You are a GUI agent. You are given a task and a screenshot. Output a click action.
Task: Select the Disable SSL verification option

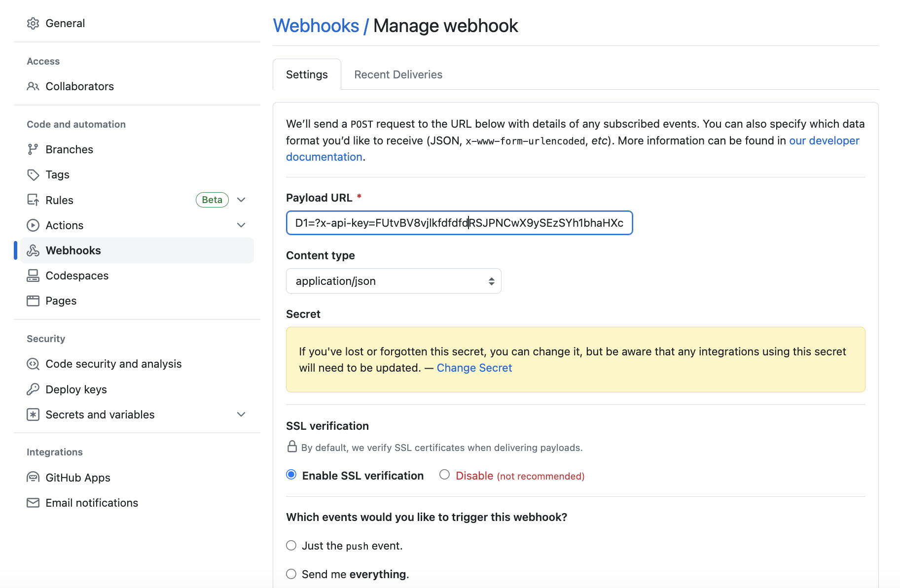click(445, 475)
